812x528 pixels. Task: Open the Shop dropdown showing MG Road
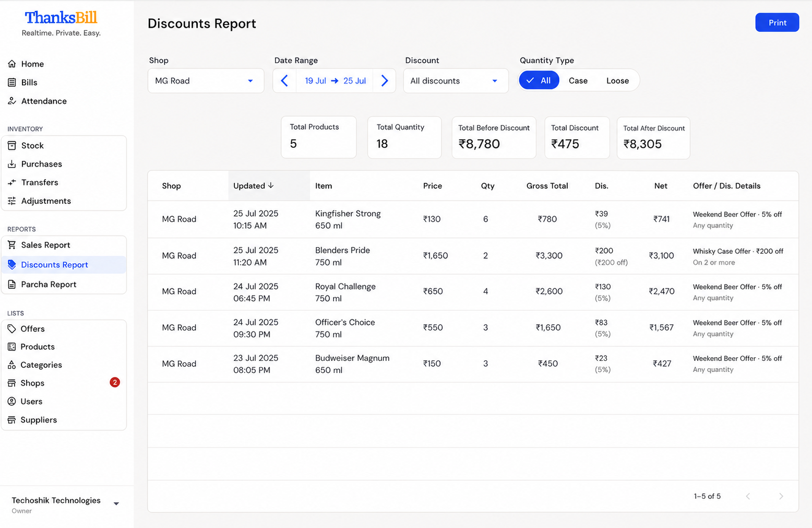206,81
